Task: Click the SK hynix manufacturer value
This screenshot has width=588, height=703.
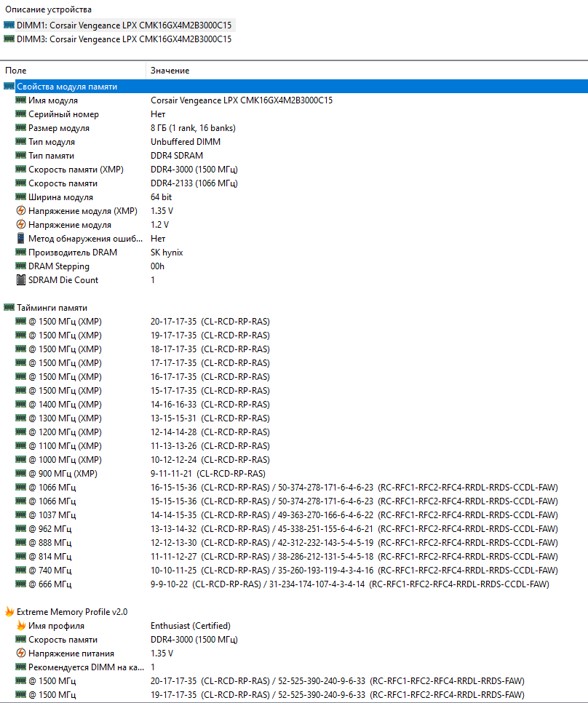Action: click(x=167, y=253)
